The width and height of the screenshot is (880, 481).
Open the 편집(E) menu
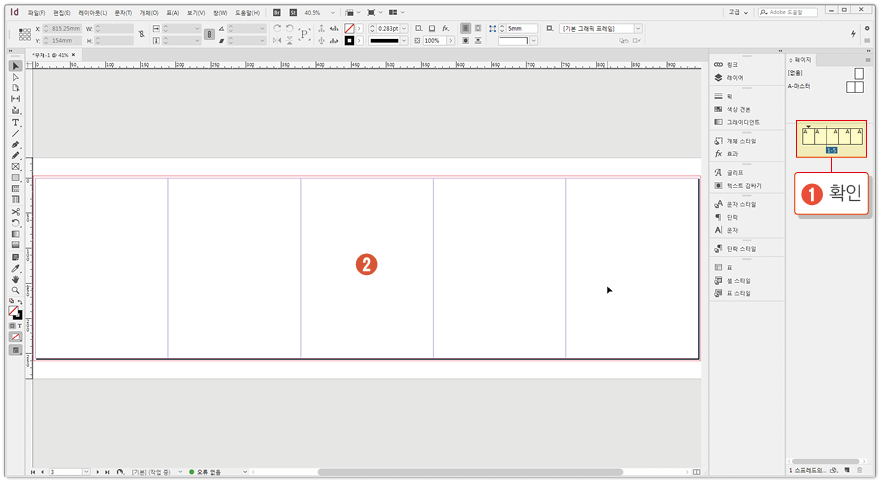(62, 12)
